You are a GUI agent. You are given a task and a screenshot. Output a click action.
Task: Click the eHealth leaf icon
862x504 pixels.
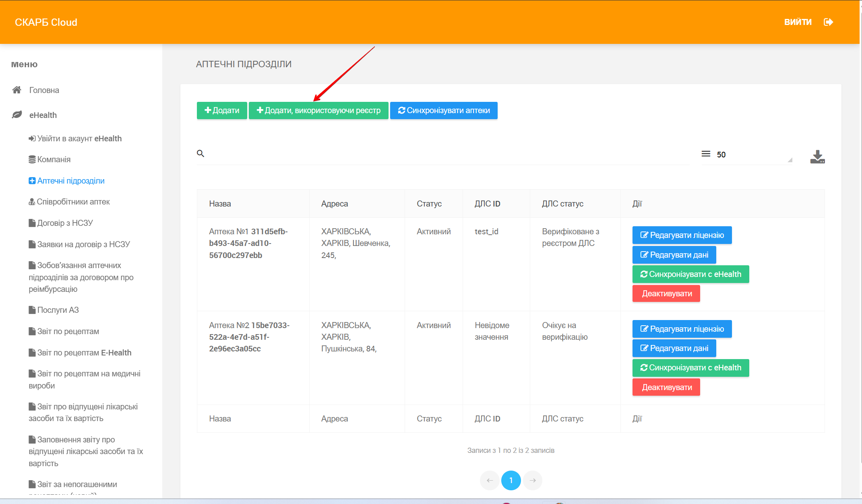(x=17, y=115)
